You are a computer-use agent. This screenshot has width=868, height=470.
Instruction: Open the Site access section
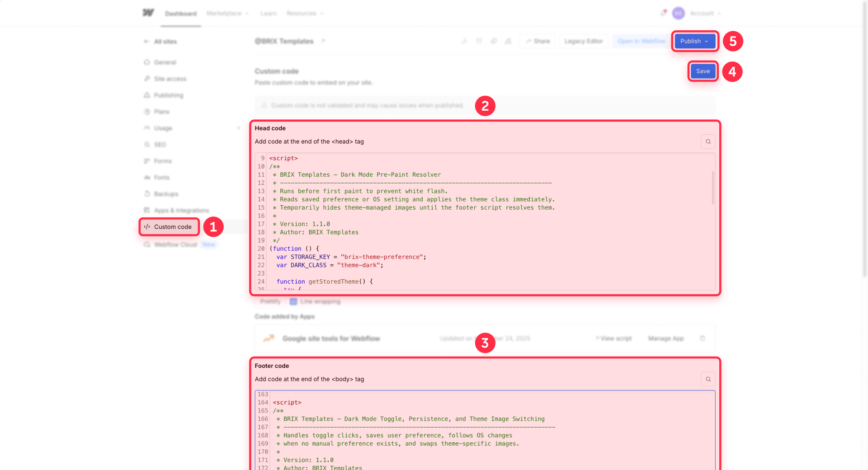coord(170,79)
